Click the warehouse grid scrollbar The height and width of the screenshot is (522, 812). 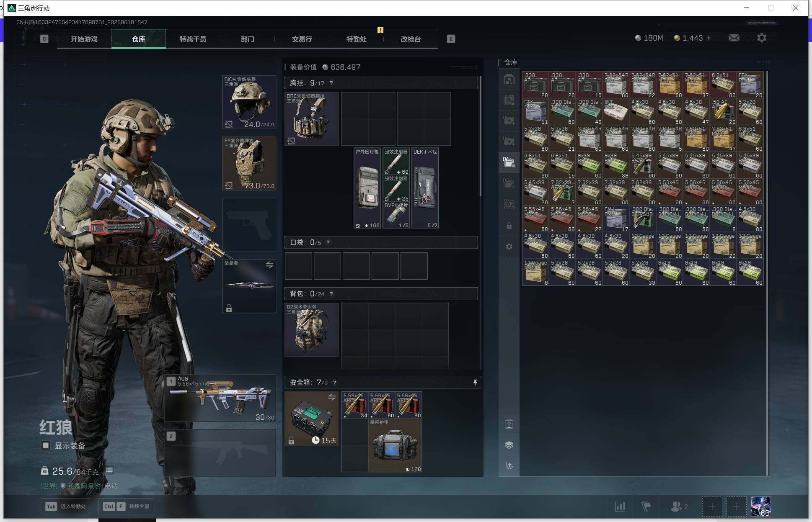click(x=767, y=273)
